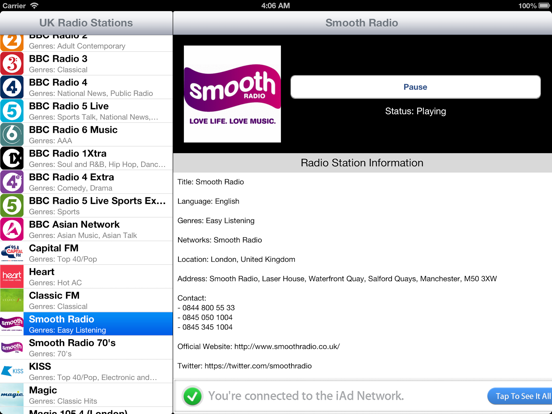Click Genres: Asian Music, Asian Talk subtitle
This screenshot has height=414, width=552.
click(83, 235)
